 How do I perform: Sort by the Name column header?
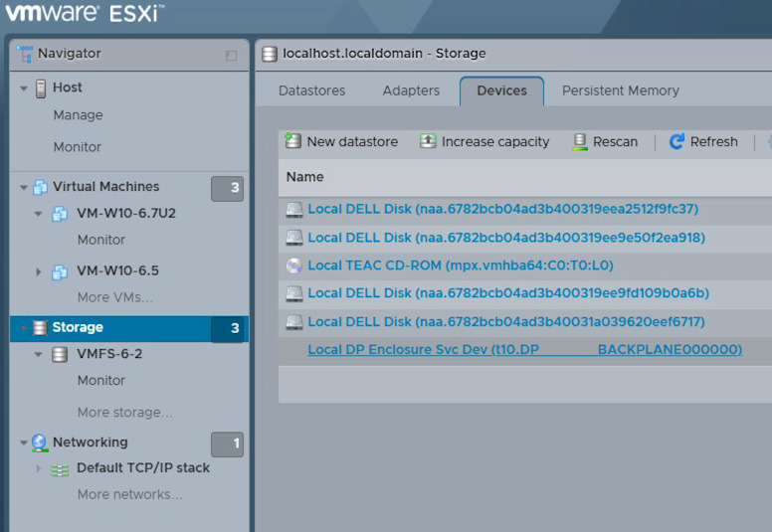click(x=304, y=177)
